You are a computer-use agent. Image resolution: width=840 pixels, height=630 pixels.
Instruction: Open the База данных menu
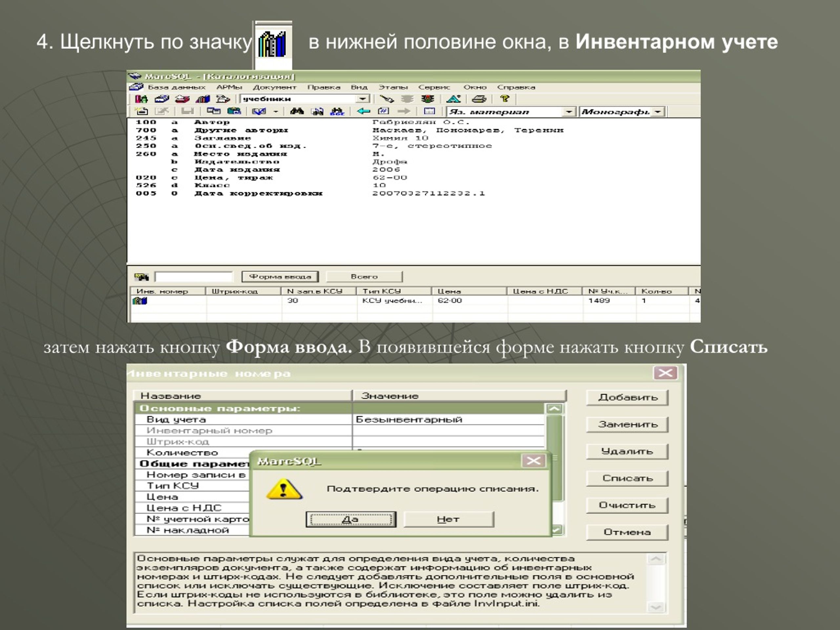[177, 87]
